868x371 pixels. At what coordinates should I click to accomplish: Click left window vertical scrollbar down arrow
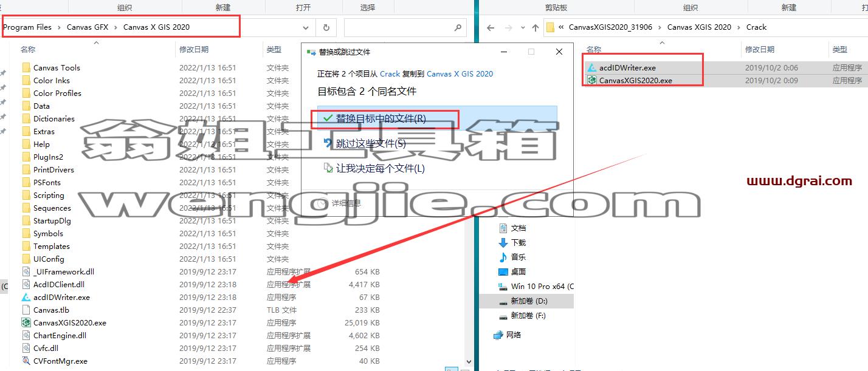tap(469, 362)
